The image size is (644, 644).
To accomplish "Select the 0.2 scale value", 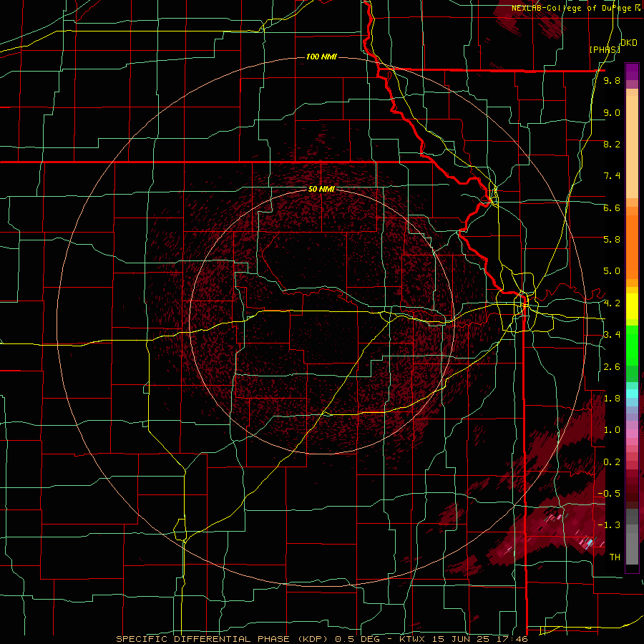I will click(x=612, y=462).
